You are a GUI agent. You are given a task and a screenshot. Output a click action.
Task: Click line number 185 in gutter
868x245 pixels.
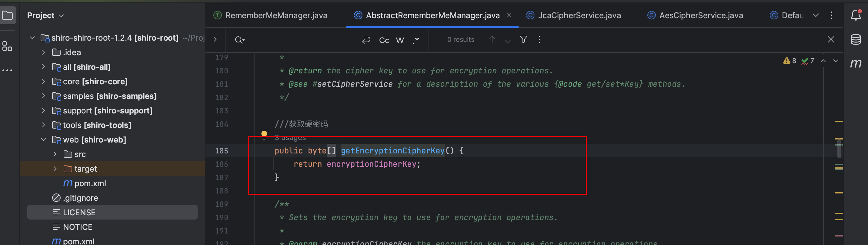[x=221, y=151]
